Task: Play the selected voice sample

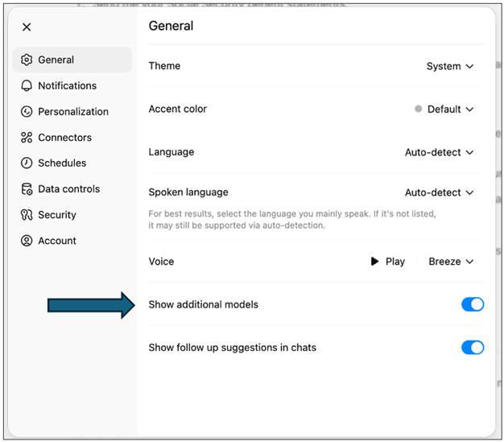Action: pyautogui.click(x=387, y=262)
